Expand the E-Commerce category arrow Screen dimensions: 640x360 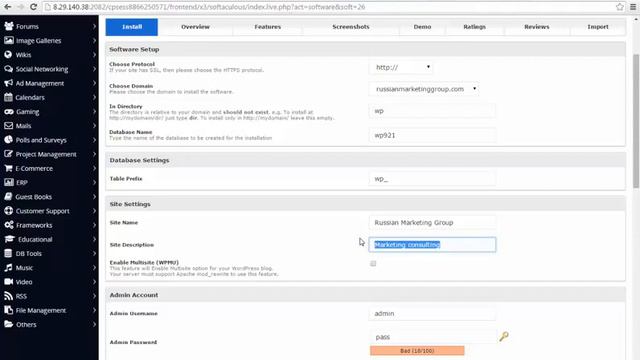click(94, 168)
